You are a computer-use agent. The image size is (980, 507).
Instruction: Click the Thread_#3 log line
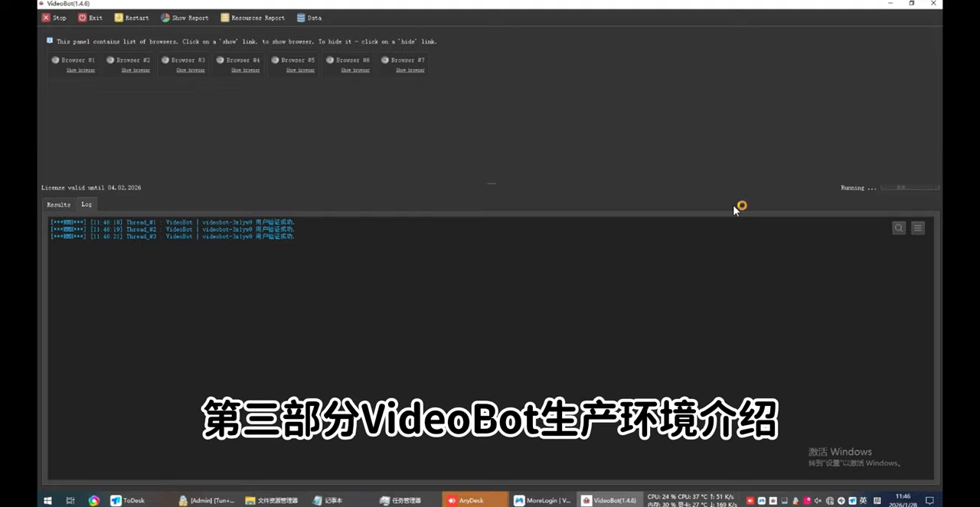[172, 237]
